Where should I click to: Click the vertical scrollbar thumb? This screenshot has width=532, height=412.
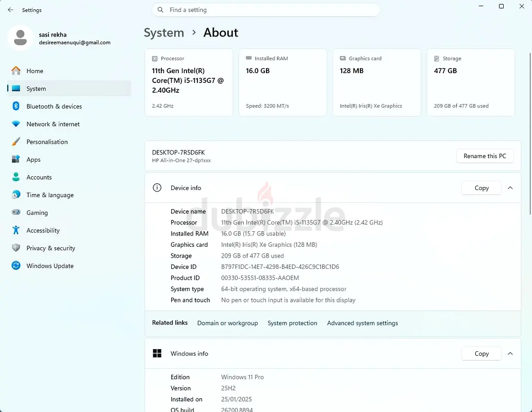[530, 133]
